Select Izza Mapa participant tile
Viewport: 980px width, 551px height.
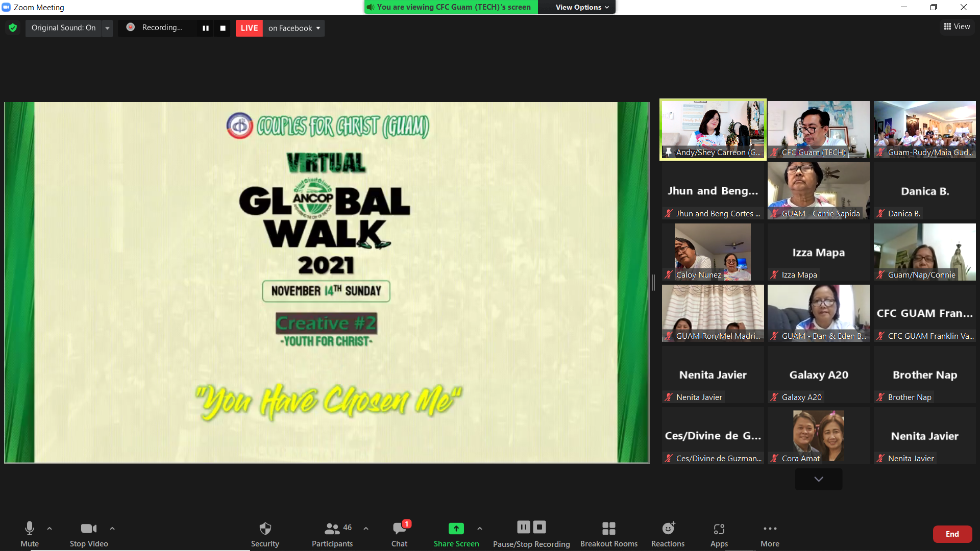819,252
